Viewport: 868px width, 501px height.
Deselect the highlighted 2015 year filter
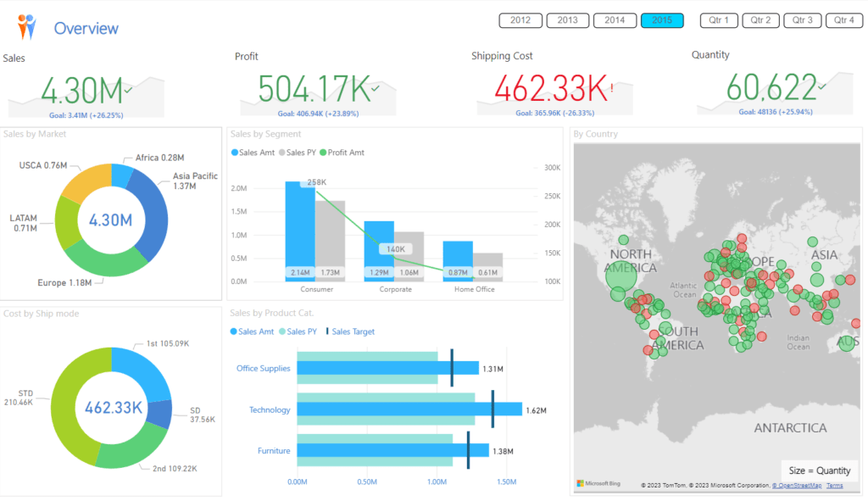(x=662, y=20)
